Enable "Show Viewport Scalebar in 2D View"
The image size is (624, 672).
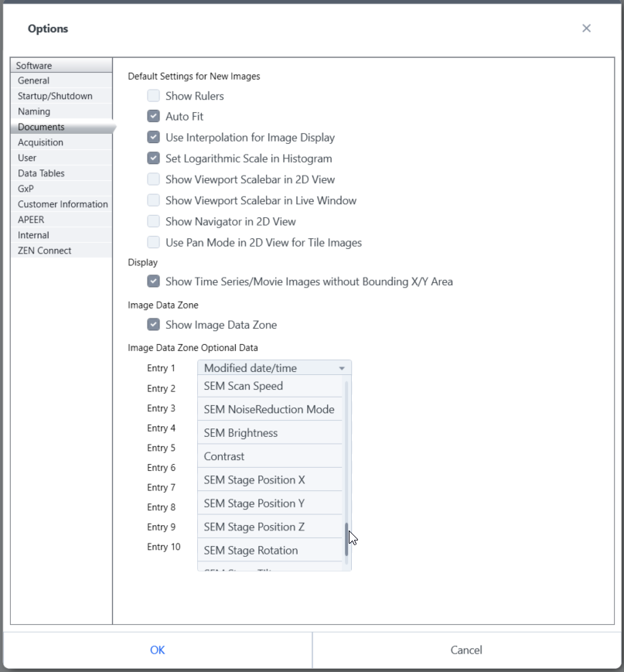click(153, 179)
